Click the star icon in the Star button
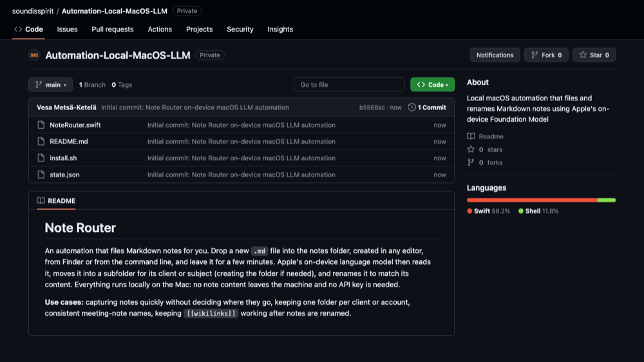Screen dimensions: 644x362 point(583,55)
